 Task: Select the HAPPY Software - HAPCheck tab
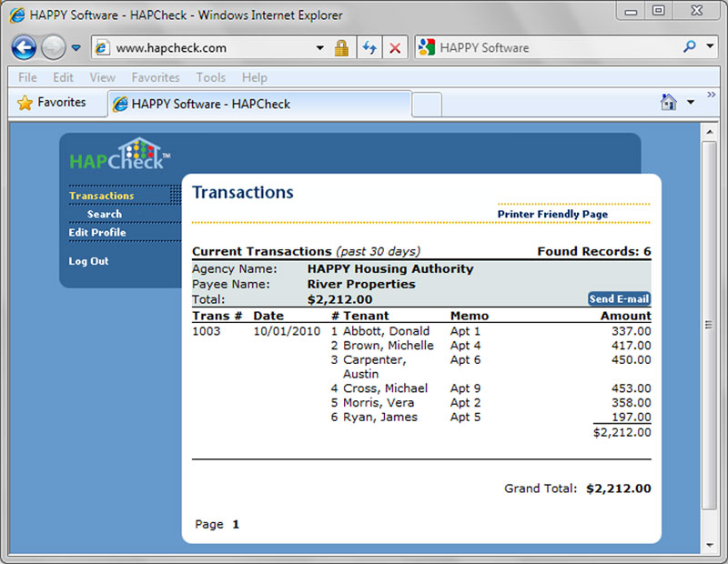(260, 104)
